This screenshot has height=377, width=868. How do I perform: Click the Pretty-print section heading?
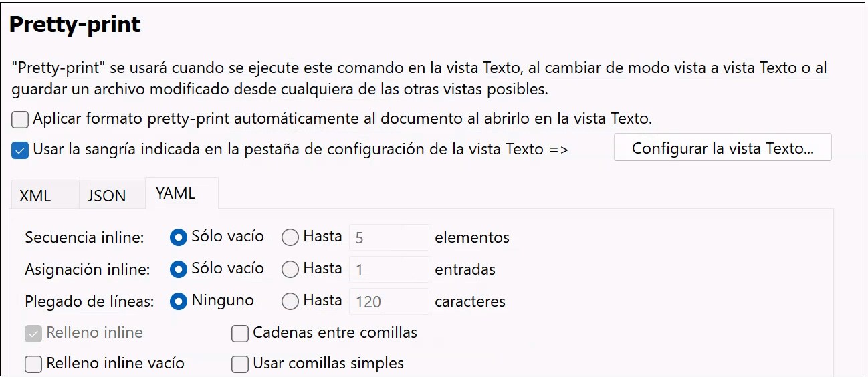pyautogui.click(x=75, y=25)
